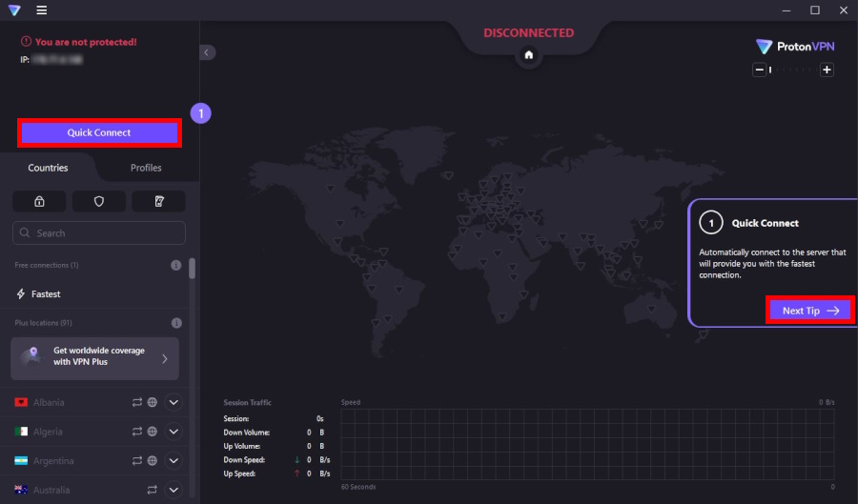Viewport: 858px width, 504px height.
Task: Click in the Search countries field
Action: (99, 232)
